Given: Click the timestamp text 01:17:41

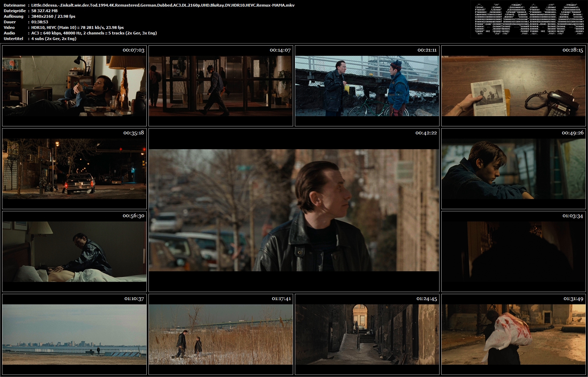Looking at the screenshot, I should (x=281, y=299).
